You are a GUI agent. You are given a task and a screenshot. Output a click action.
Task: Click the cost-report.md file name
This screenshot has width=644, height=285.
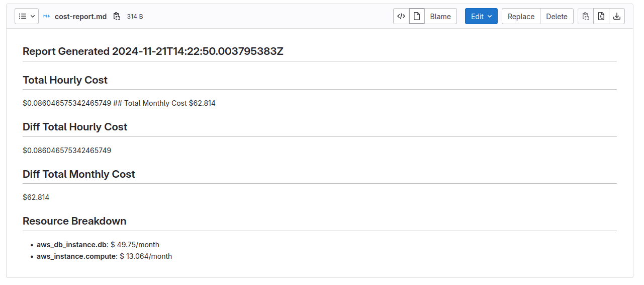coord(80,17)
